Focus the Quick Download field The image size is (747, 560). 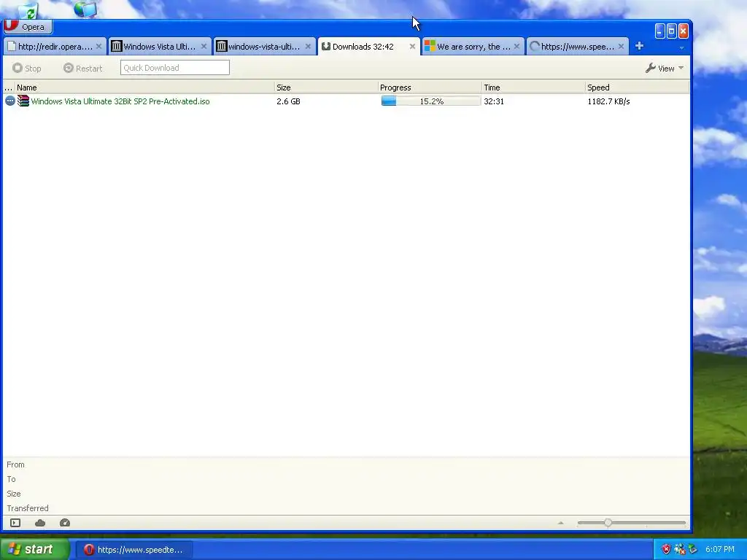point(175,68)
